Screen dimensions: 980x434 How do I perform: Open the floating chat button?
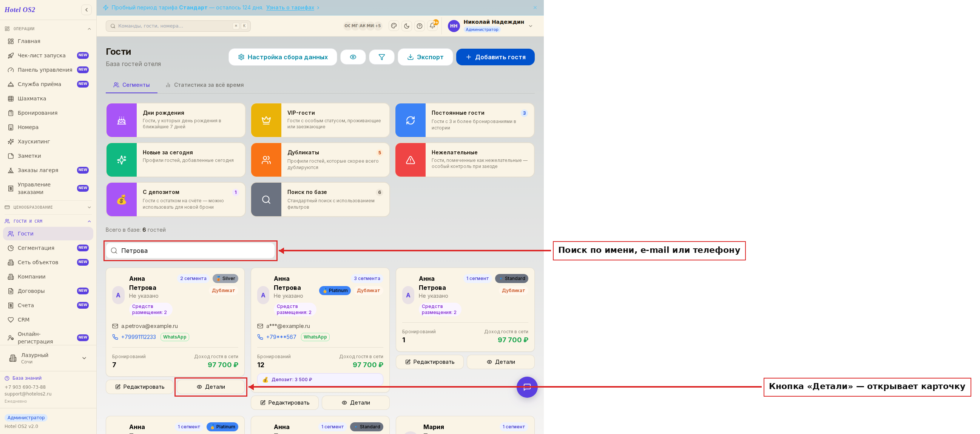point(527,387)
